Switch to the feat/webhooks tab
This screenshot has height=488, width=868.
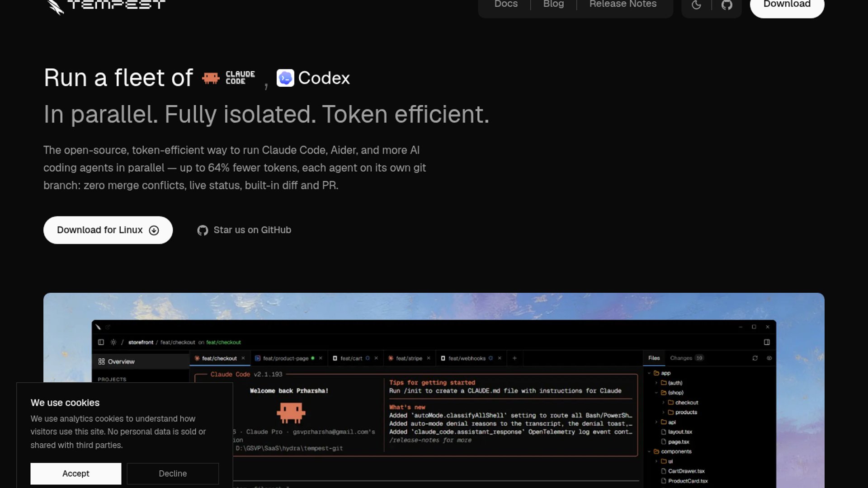point(467,358)
